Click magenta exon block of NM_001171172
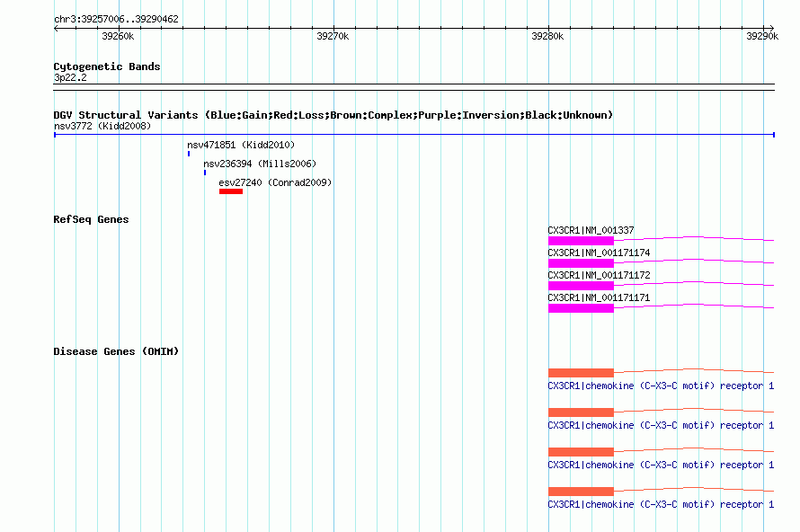Viewport: 800px width, 532px height. pyautogui.click(x=581, y=286)
